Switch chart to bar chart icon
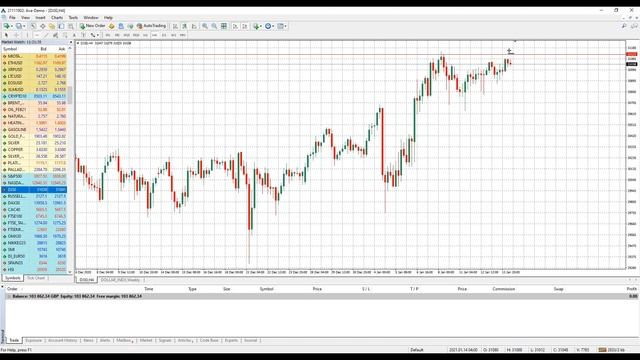Image resolution: width=640 pixels, height=360 pixels. [x=175, y=26]
